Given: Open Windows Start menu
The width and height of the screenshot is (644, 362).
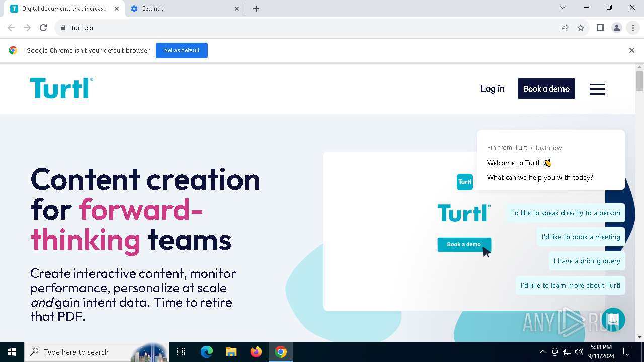Looking at the screenshot, I should 12,352.
